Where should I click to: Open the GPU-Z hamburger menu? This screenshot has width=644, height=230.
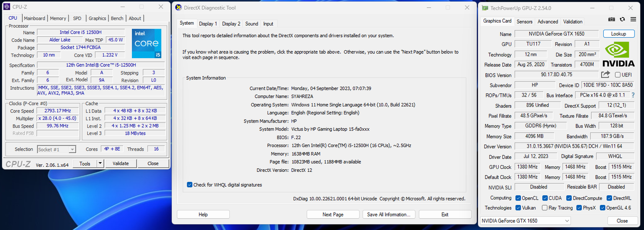[x=632, y=19]
